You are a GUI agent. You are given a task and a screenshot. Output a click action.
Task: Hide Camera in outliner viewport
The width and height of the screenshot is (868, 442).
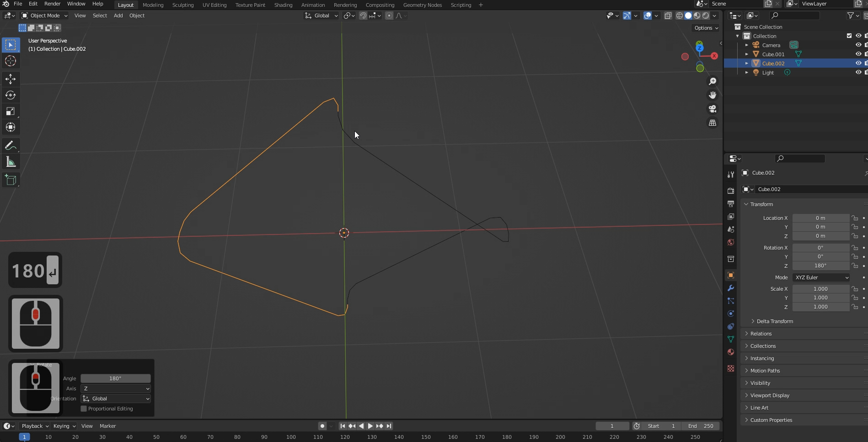(858, 45)
